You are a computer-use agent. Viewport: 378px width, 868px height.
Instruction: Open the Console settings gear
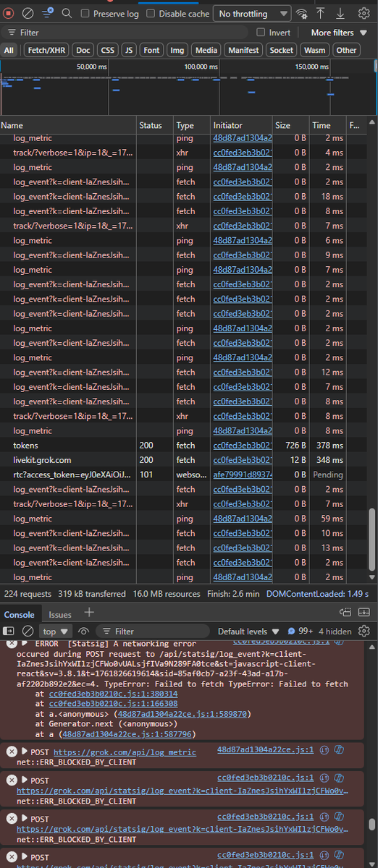[364, 631]
